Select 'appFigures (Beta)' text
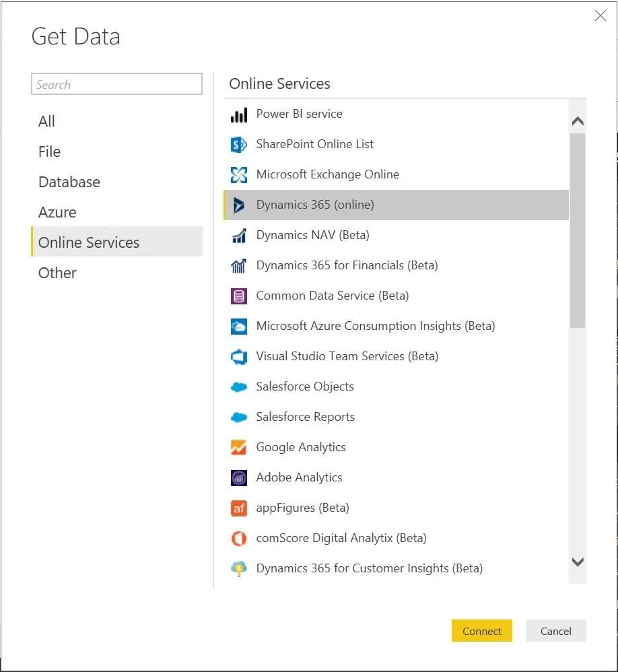This screenshot has height=672, width=618. tap(302, 508)
